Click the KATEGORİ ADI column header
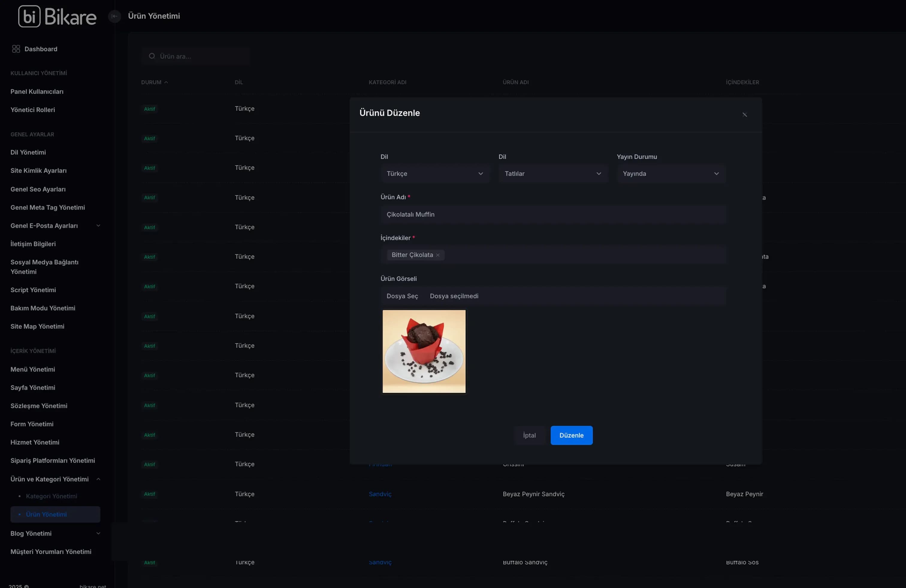Image resolution: width=906 pixels, height=588 pixels. [387, 82]
